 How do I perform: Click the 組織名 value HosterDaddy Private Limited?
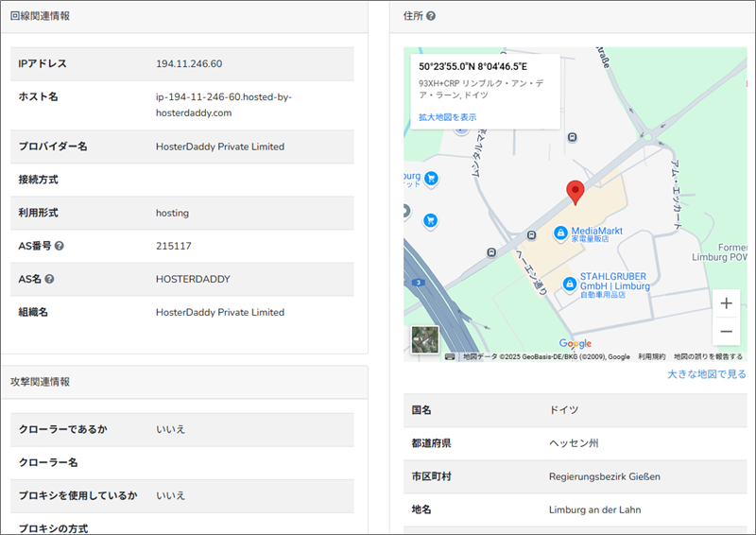click(x=220, y=312)
